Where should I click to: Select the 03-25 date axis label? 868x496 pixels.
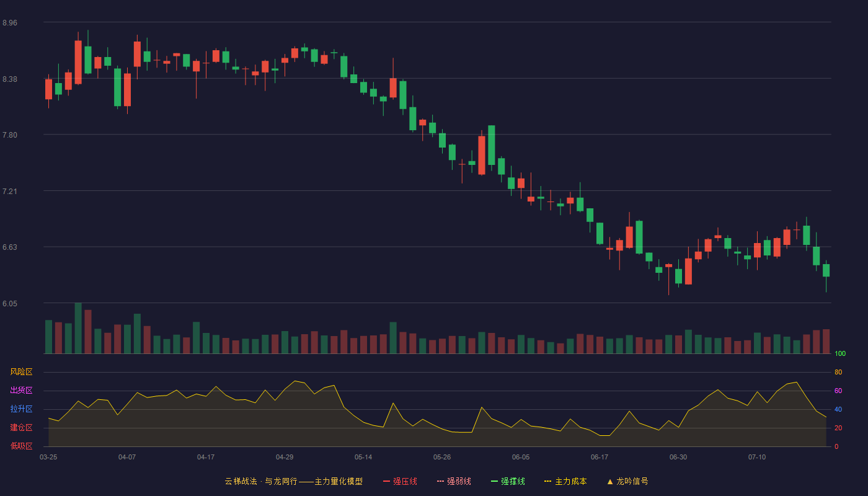pyautogui.click(x=48, y=457)
